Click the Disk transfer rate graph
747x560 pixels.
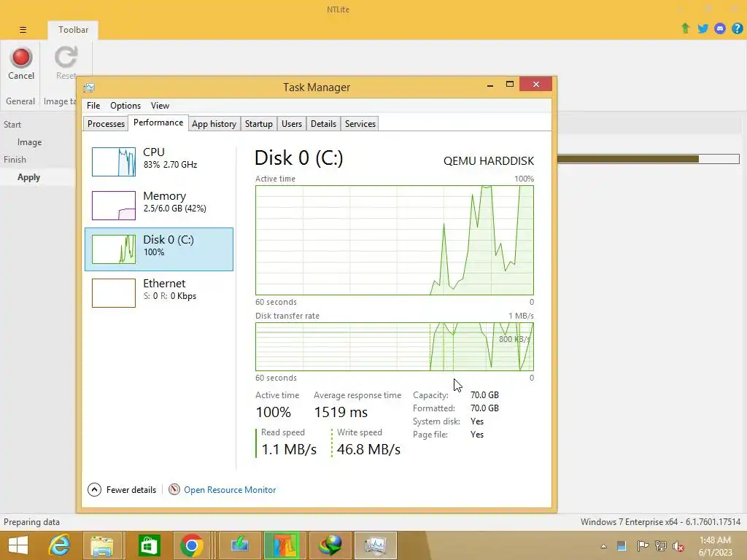(395, 346)
